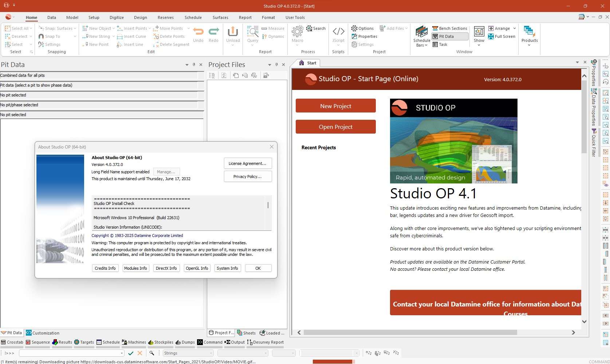Click the System Info button

point(227,268)
